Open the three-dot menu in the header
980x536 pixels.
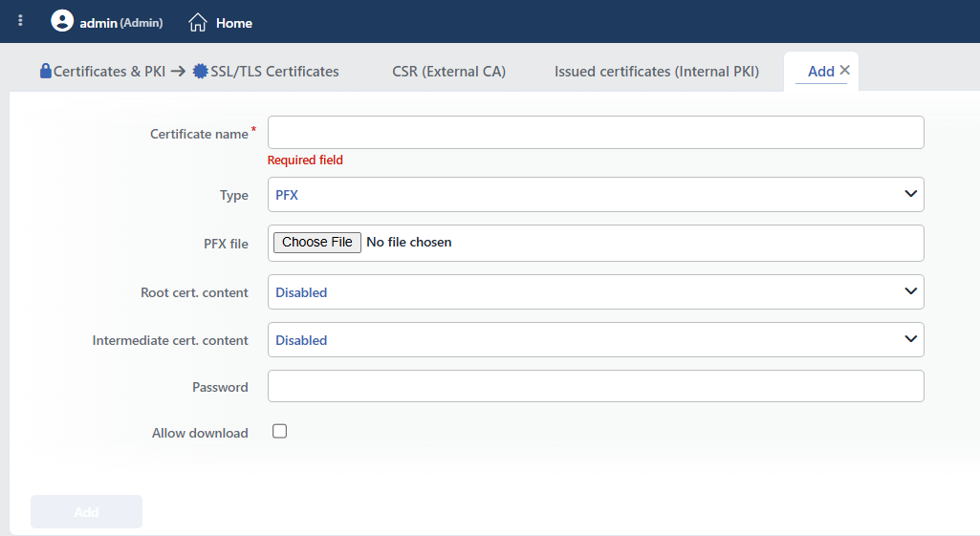21,21
